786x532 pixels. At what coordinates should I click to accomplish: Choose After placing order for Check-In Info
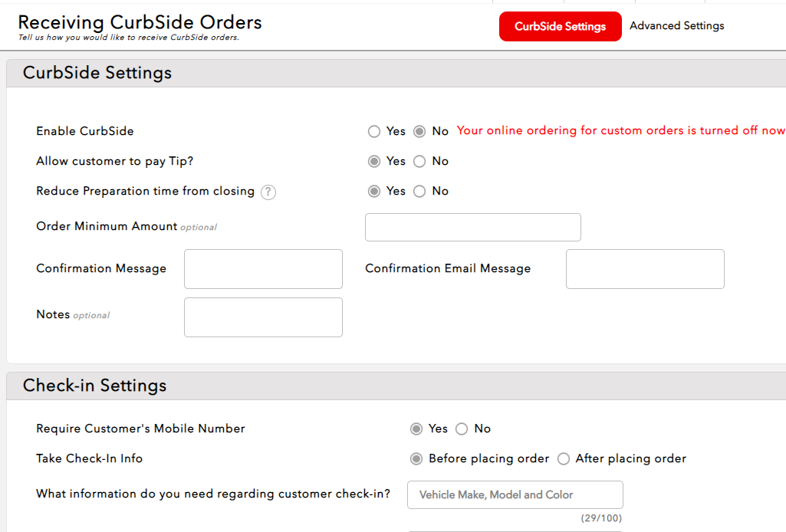[x=564, y=459]
